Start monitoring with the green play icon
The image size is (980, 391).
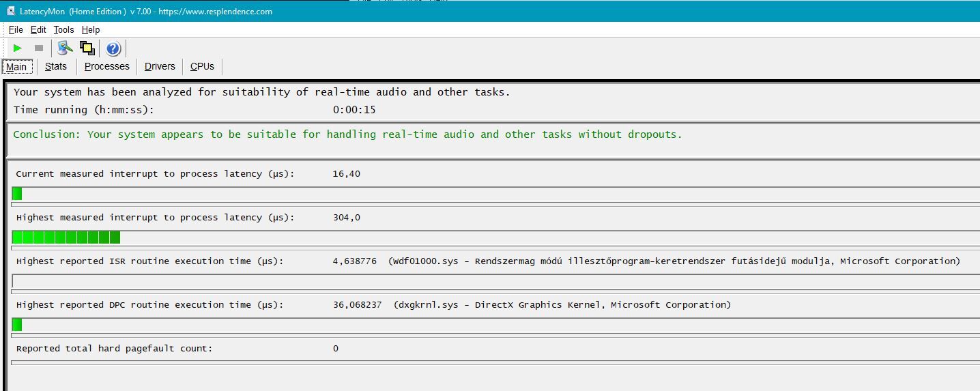click(x=18, y=48)
